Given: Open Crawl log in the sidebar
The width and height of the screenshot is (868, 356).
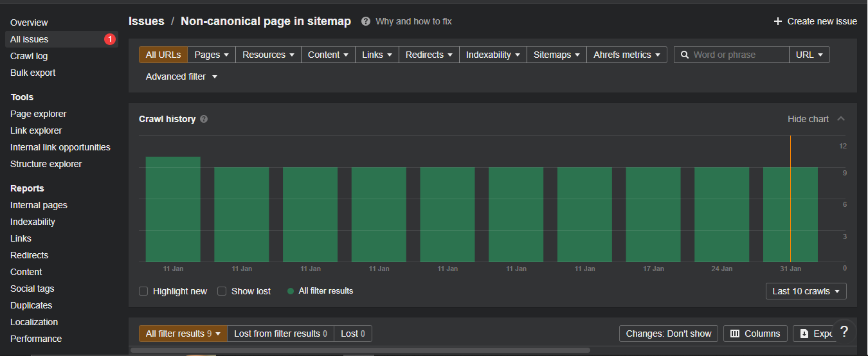Looking at the screenshot, I should pos(29,56).
